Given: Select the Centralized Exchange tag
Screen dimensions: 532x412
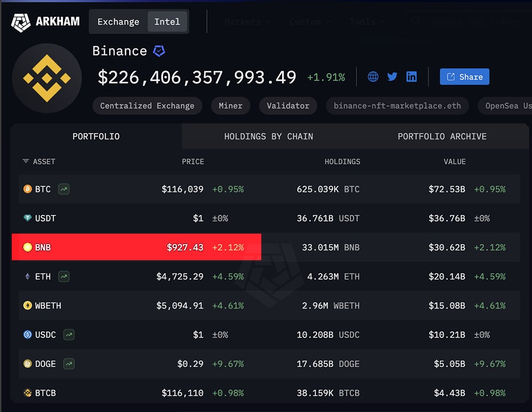Looking at the screenshot, I should click(x=147, y=106).
